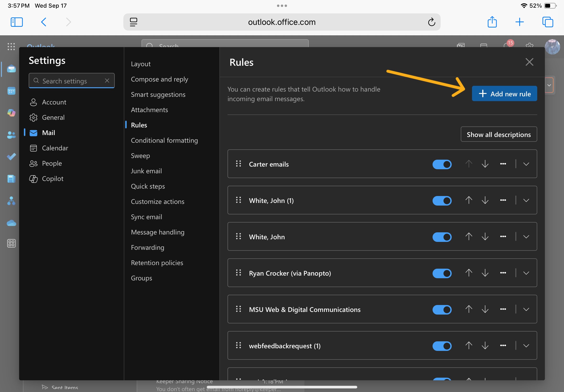Screen dimensions: 564x392
Task: Collapse the Carter emails rule description chevron
Action: [526, 164]
